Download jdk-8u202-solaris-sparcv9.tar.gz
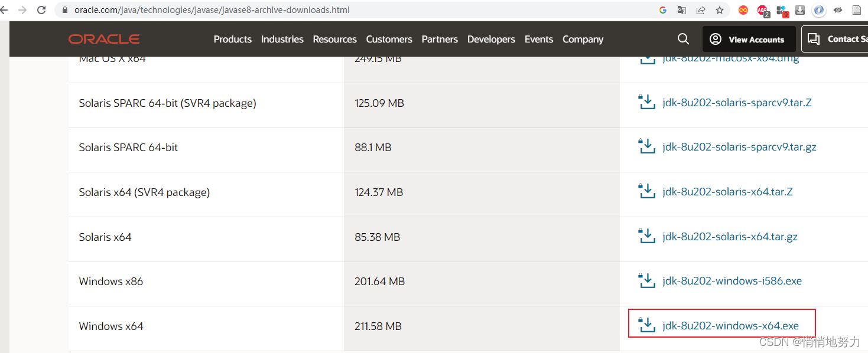Viewport: 868px width, 353px height. click(x=739, y=147)
